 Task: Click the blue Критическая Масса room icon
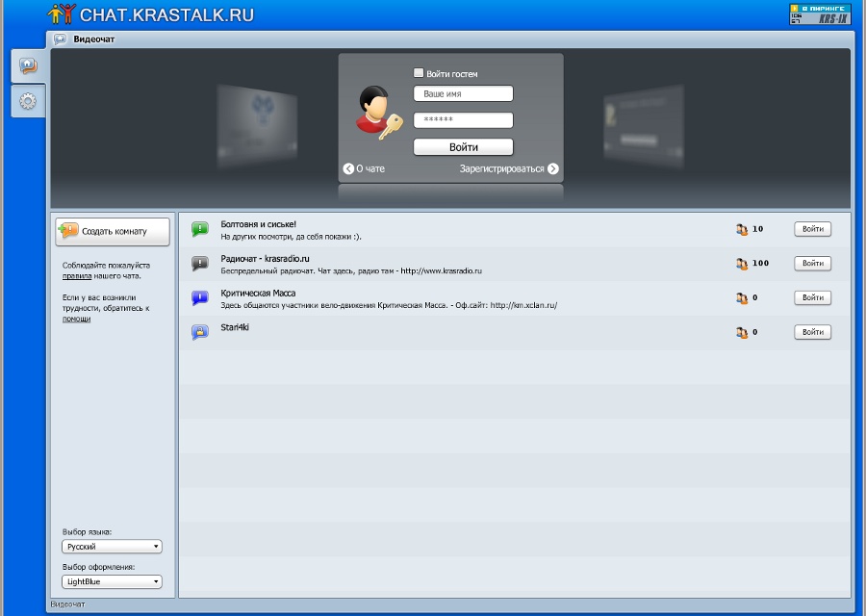199,298
